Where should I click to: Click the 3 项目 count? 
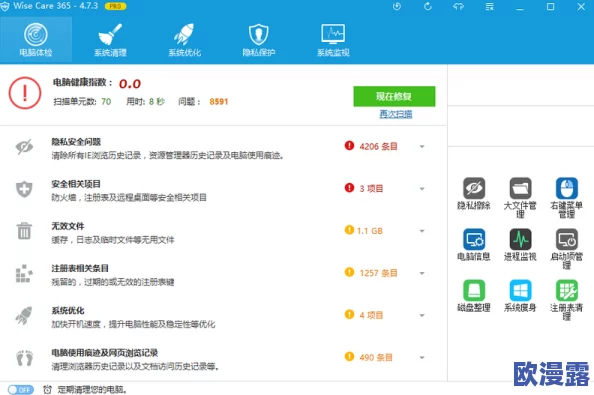point(371,189)
